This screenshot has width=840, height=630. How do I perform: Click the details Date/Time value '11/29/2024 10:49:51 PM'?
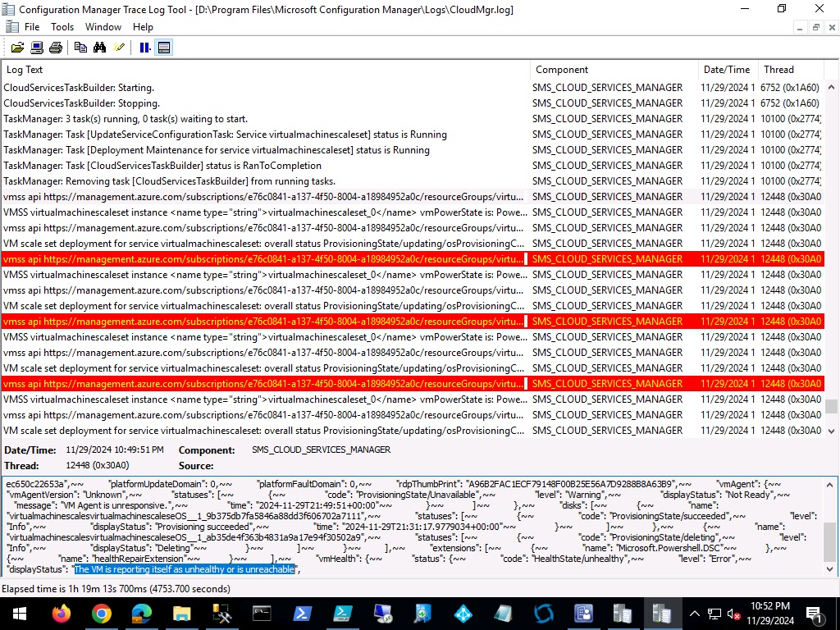click(115, 450)
